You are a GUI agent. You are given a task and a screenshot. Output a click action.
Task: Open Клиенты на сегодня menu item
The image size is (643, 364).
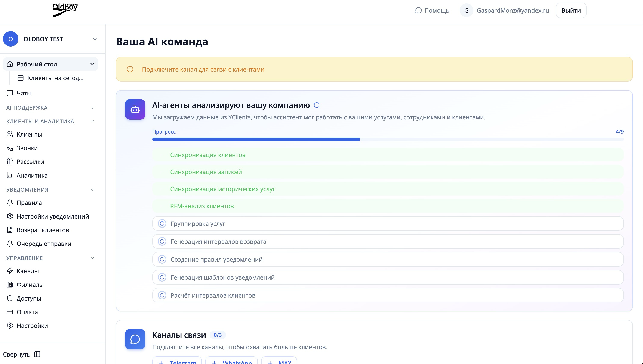(55, 78)
